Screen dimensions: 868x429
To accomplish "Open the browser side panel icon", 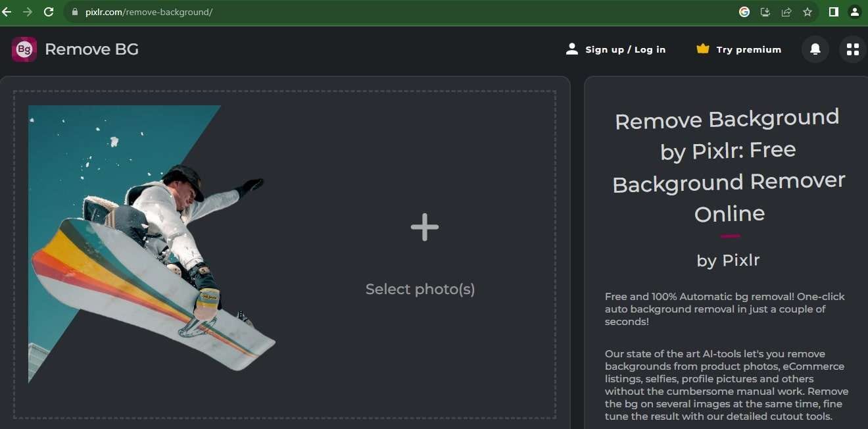I will pos(833,12).
